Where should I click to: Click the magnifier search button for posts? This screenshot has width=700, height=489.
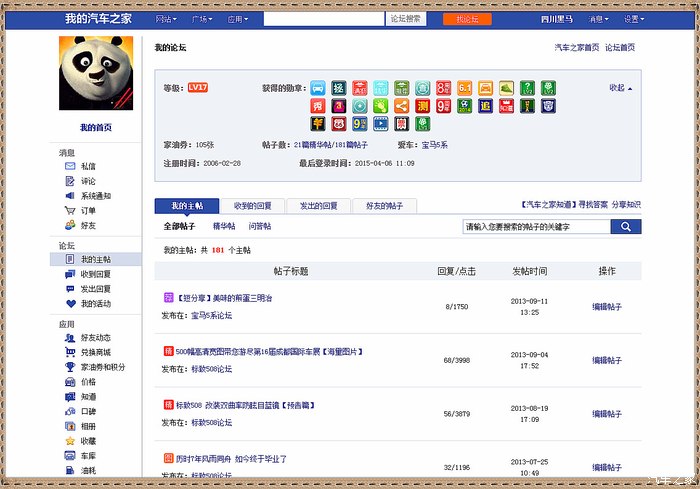pos(625,227)
